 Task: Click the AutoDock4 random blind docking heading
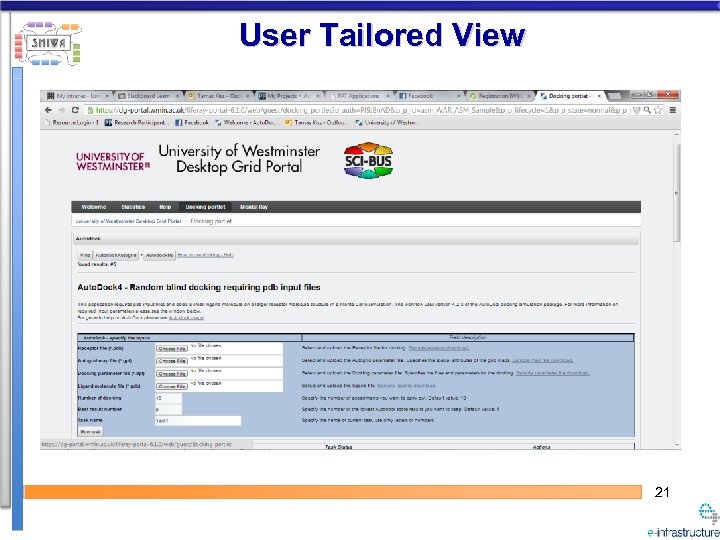(199, 287)
